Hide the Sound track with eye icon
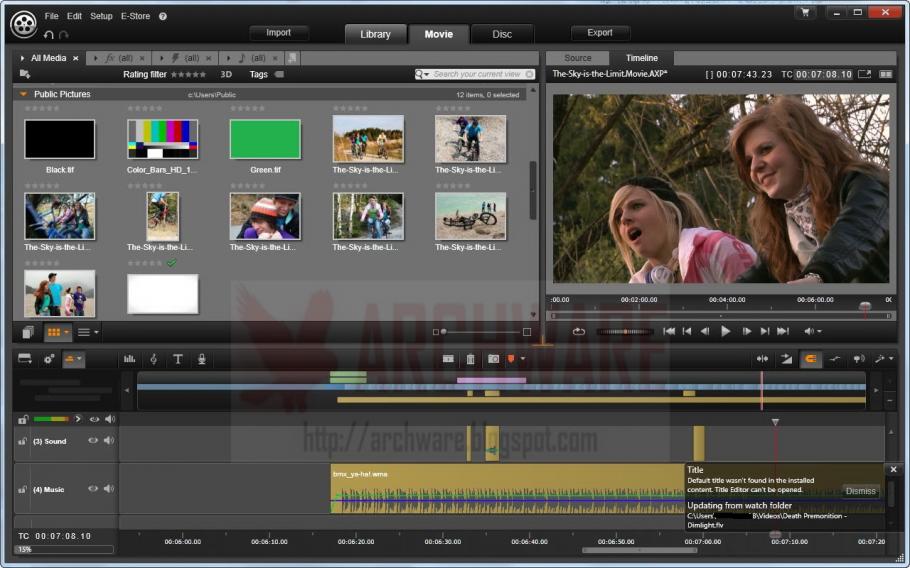 click(93, 441)
